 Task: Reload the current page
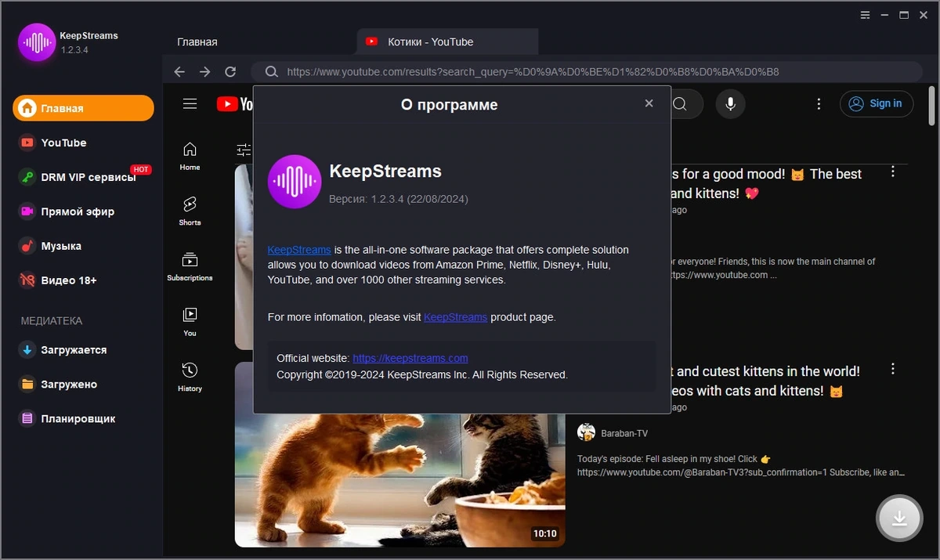[230, 71]
